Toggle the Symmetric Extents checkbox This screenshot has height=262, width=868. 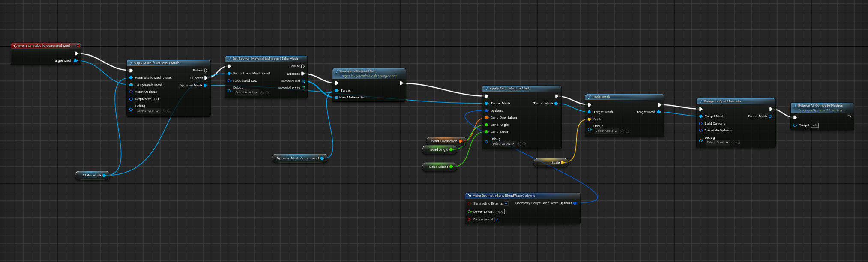click(506, 203)
